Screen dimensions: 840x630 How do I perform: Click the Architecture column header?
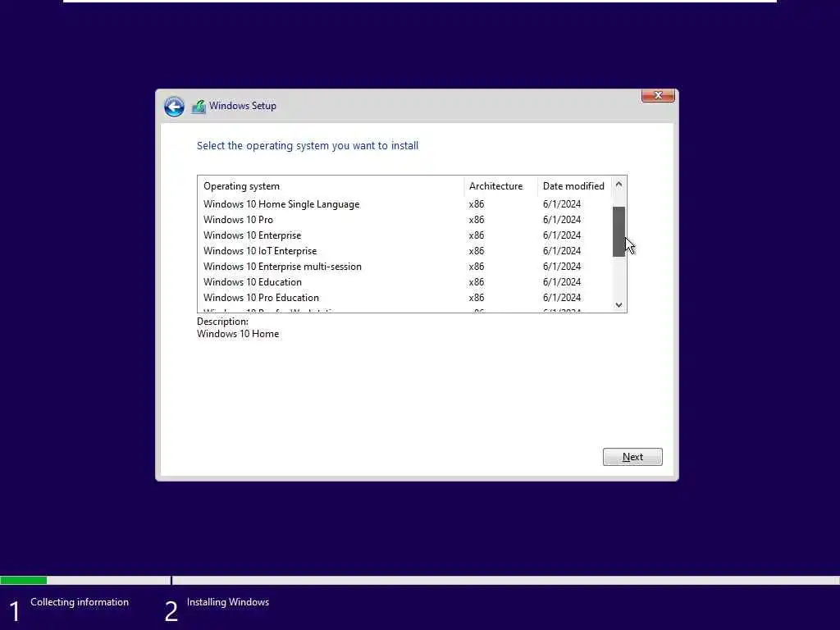[x=500, y=186]
